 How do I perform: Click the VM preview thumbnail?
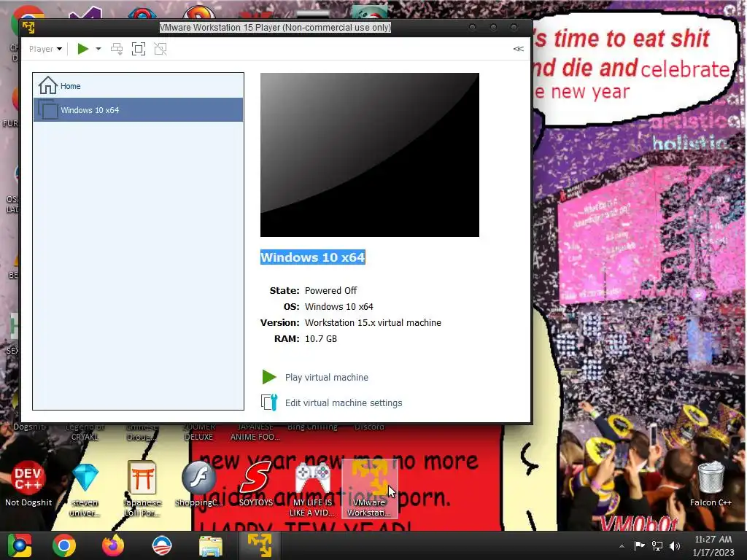click(x=370, y=155)
